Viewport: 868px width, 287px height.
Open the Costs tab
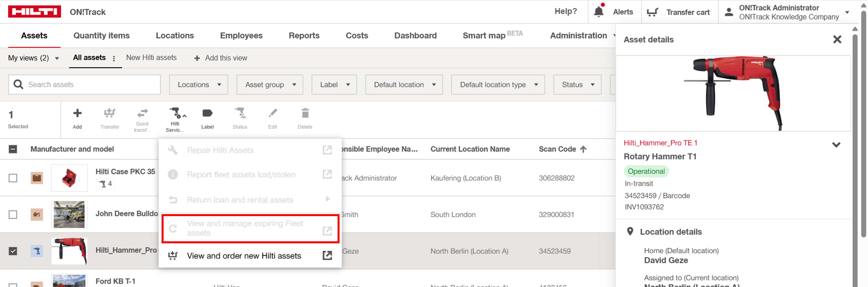357,35
